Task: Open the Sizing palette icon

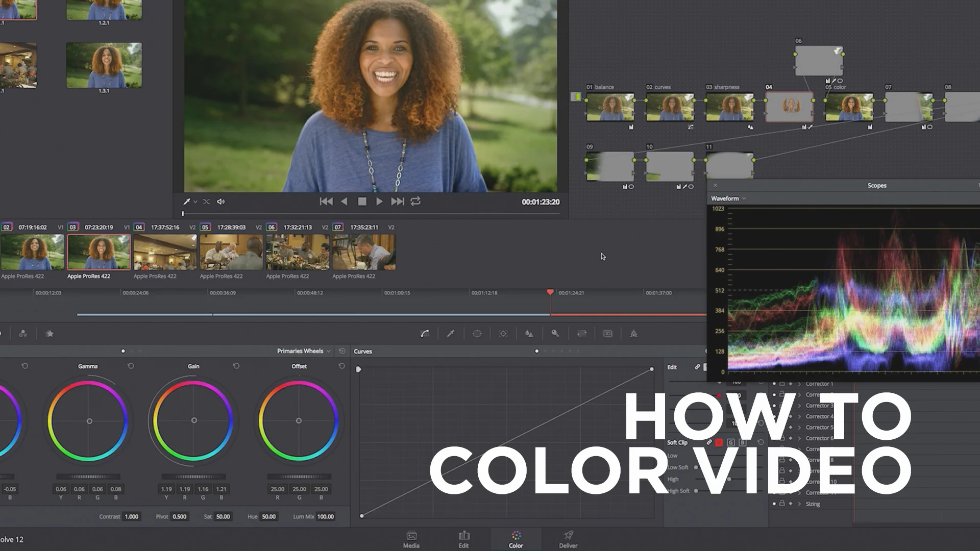Action: click(581, 334)
